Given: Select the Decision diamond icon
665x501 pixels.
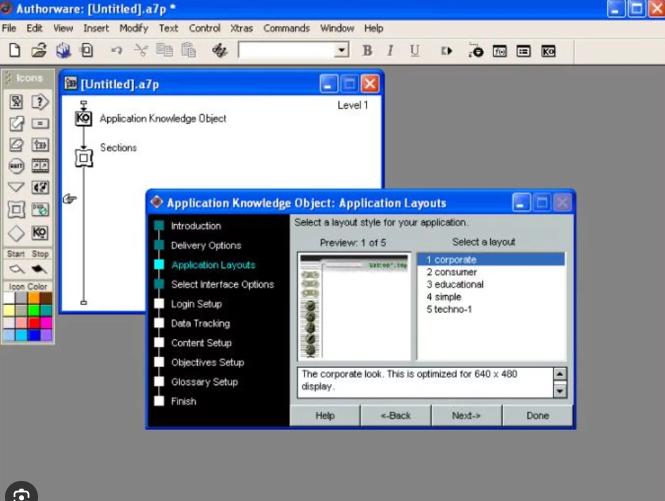Looking at the screenshot, I should coord(16,233).
